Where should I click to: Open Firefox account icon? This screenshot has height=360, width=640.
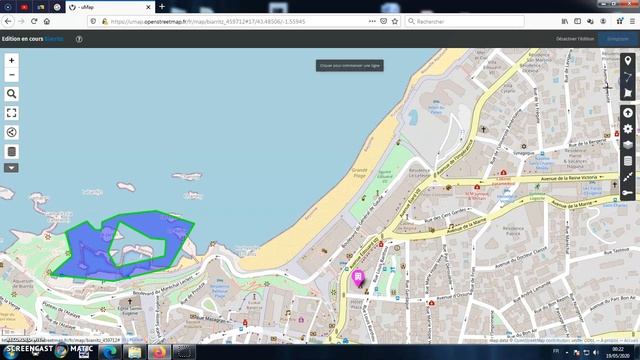(603, 21)
